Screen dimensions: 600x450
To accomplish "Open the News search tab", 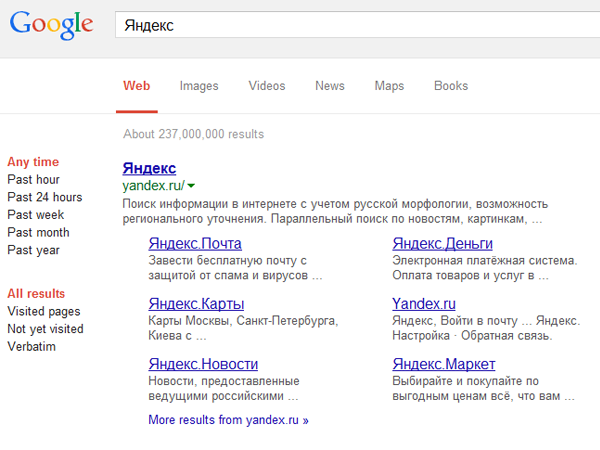I will click(330, 86).
